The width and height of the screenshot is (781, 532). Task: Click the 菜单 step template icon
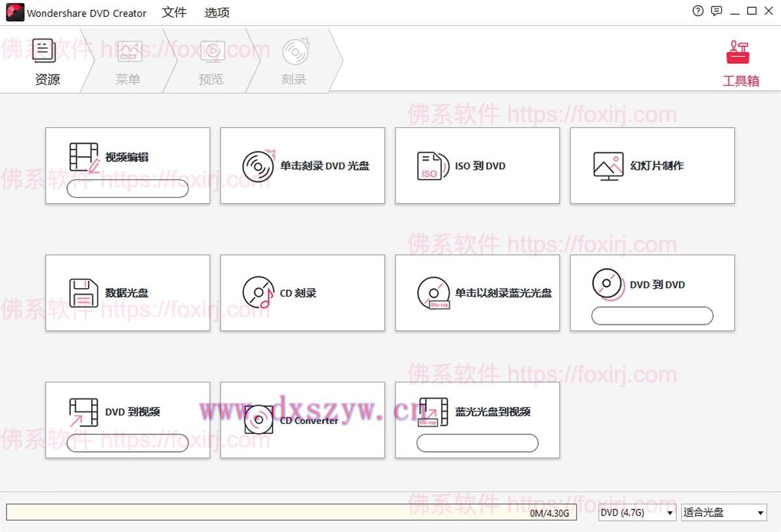pyautogui.click(x=130, y=51)
